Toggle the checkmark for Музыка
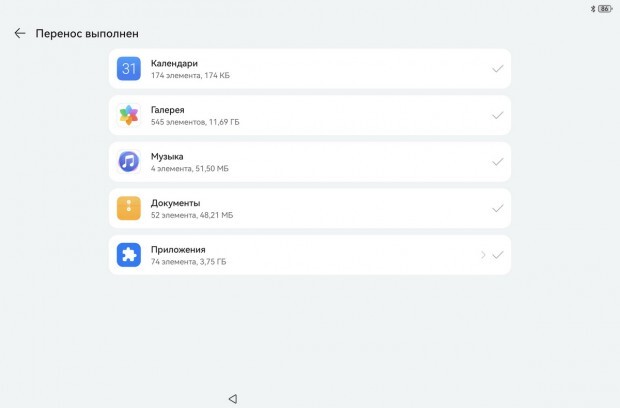Image resolution: width=620 pixels, height=408 pixels. click(x=497, y=162)
